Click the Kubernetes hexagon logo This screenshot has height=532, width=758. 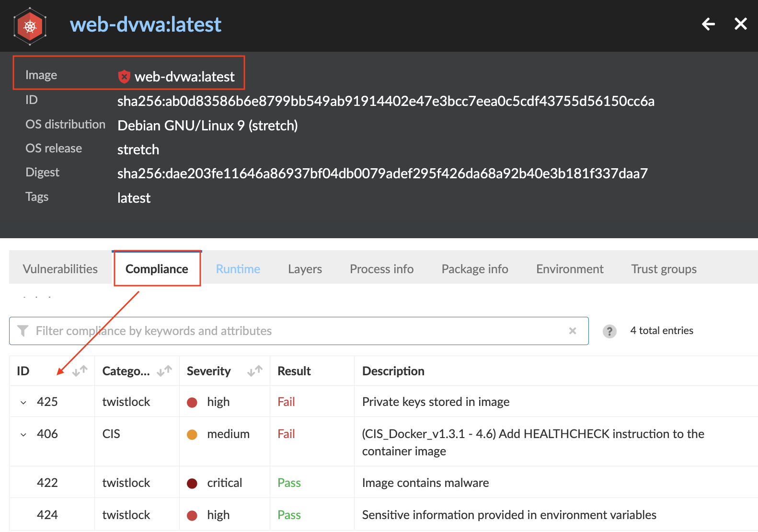(x=30, y=26)
